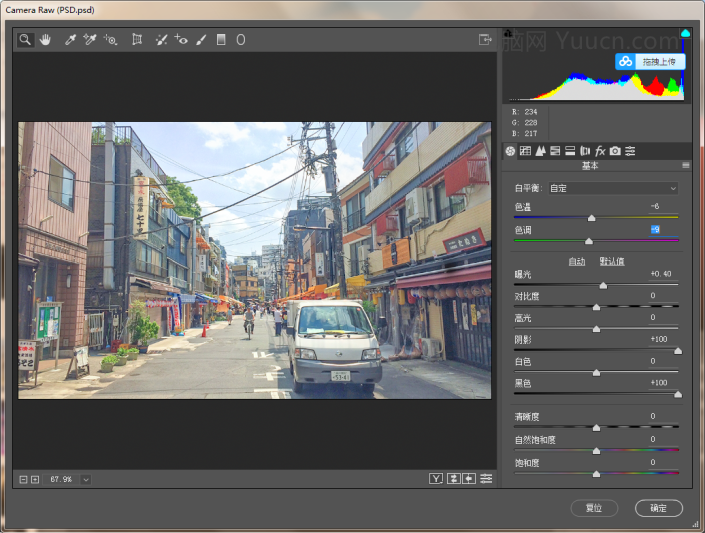
Task: Choose the Red Eye Removal tool
Action: tap(181, 40)
